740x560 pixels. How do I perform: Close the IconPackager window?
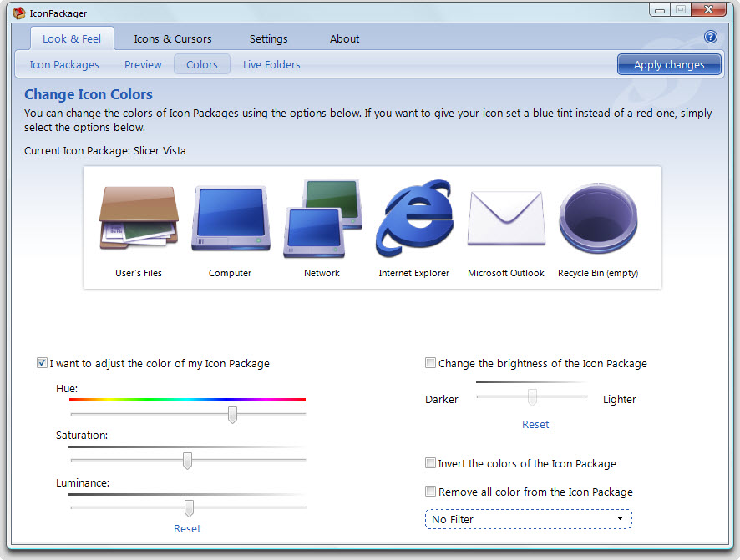point(708,9)
